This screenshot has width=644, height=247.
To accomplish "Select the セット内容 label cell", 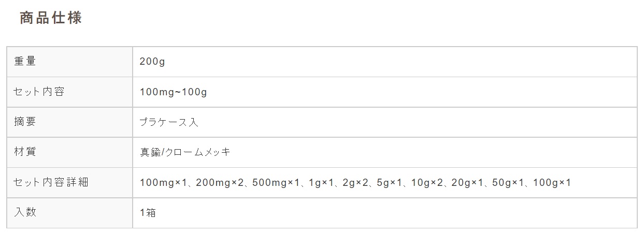I will [x=69, y=92].
